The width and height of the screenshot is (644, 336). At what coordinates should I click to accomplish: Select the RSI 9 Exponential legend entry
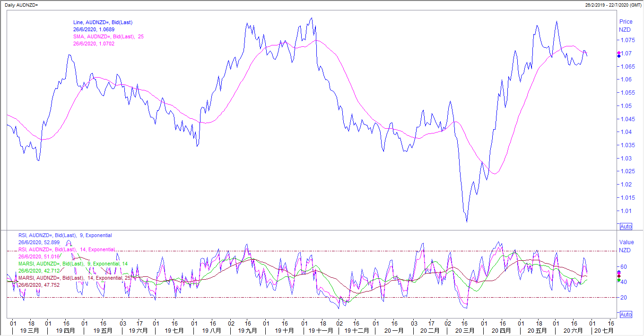point(65,235)
